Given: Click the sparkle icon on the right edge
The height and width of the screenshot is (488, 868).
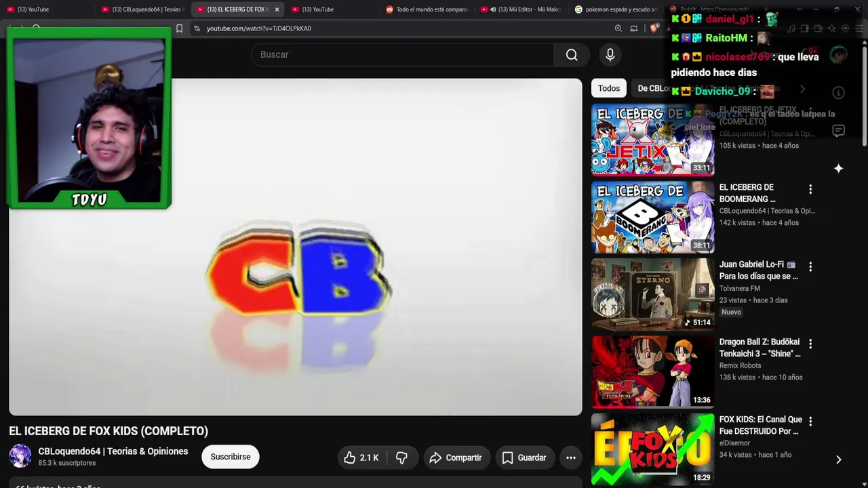Looking at the screenshot, I should tap(839, 168).
